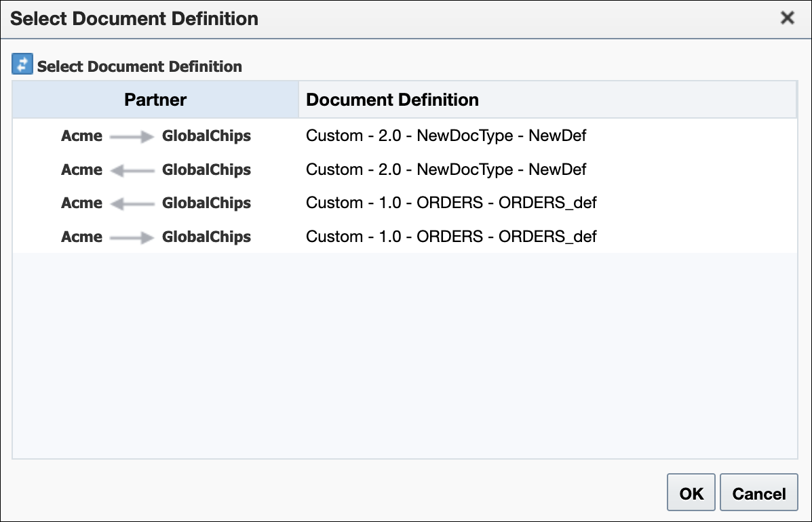
Task: Click Acme in the first partner row
Action: coord(82,136)
